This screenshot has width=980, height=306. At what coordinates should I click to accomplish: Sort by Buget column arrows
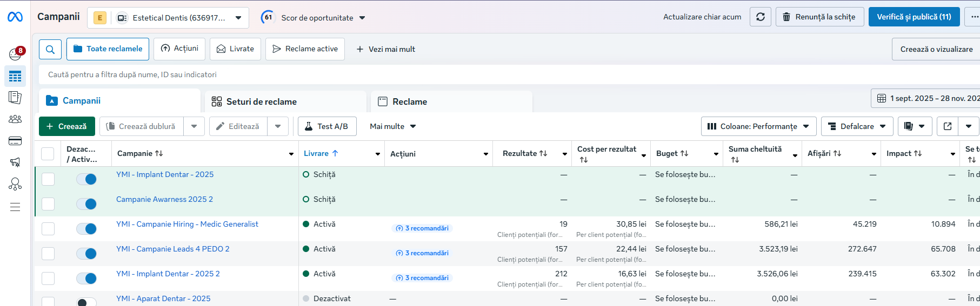[684, 153]
